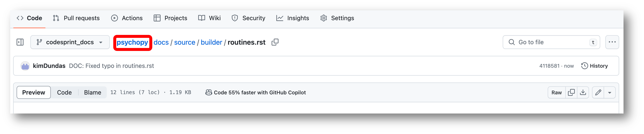
Task: Expand the codesprint_docs branch dropdown
Action: [x=70, y=42]
